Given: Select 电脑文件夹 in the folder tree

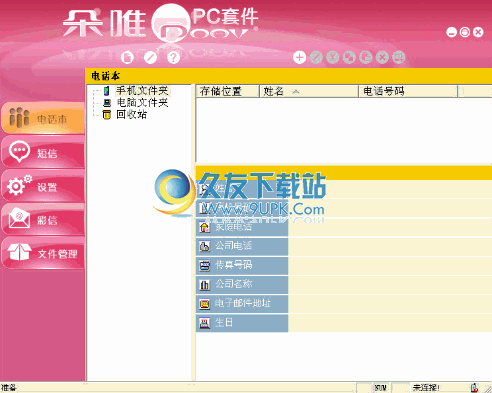Looking at the screenshot, I should (x=142, y=103).
